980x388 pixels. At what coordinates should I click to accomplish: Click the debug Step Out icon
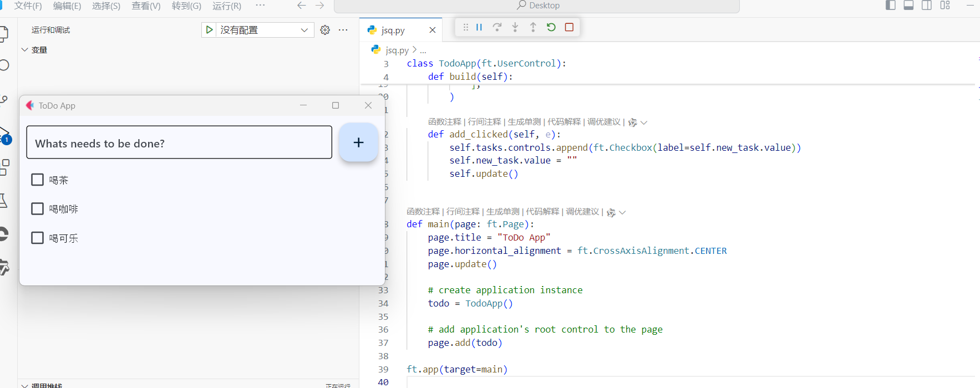533,27
